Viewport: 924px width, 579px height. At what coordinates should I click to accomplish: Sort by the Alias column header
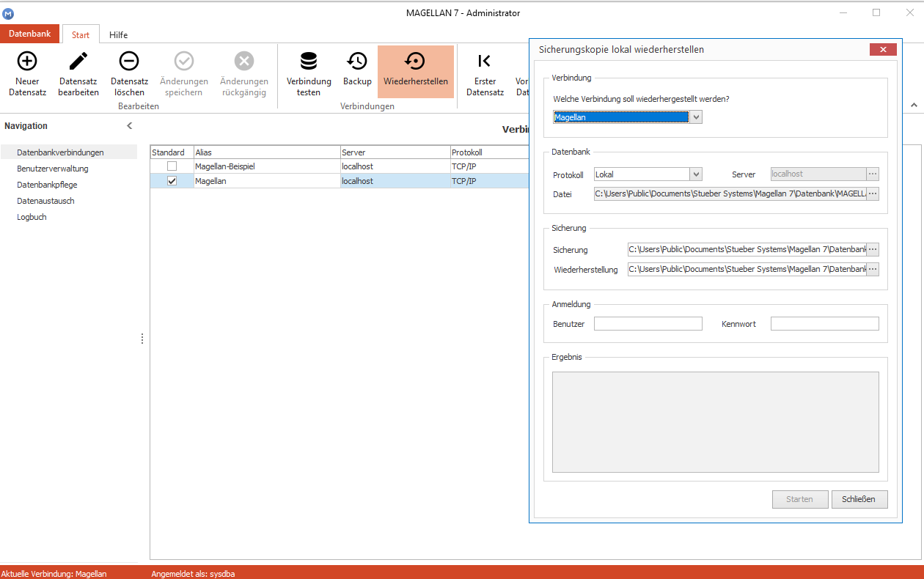pos(267,152)
